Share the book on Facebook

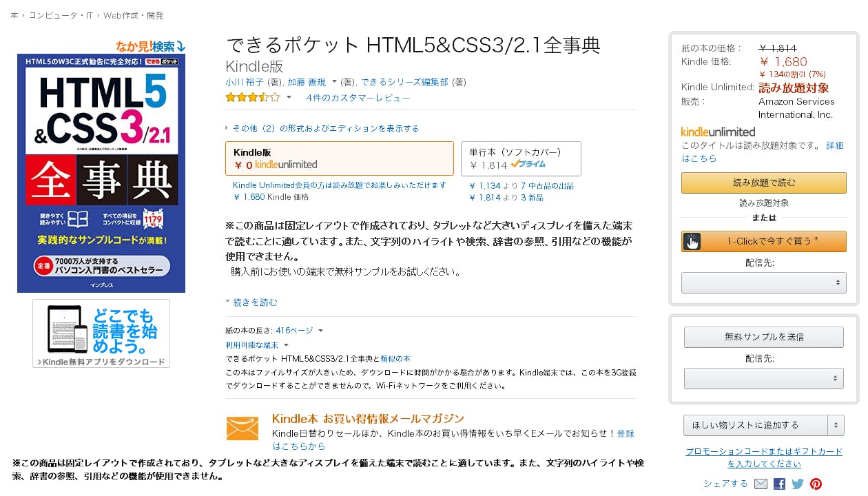pos(779,484)
